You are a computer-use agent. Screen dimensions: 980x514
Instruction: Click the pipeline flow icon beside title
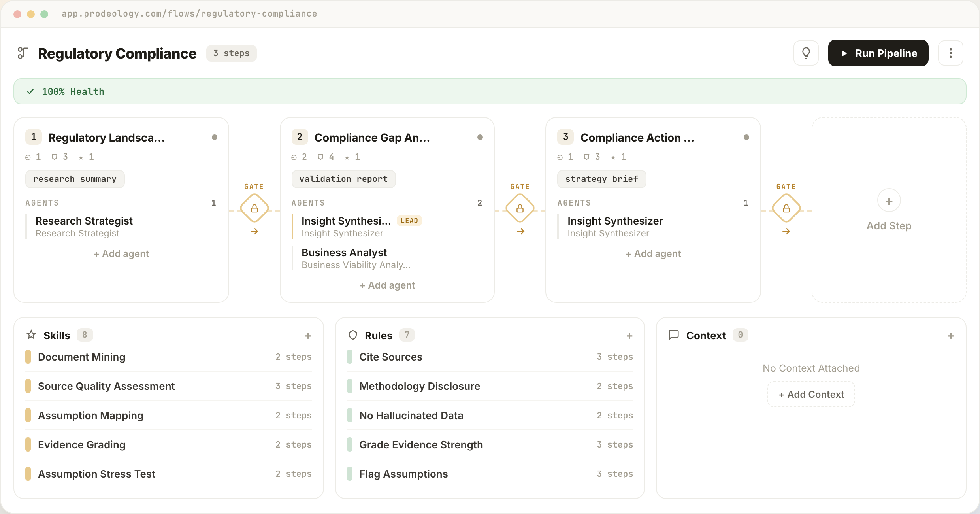pos(23,53)
